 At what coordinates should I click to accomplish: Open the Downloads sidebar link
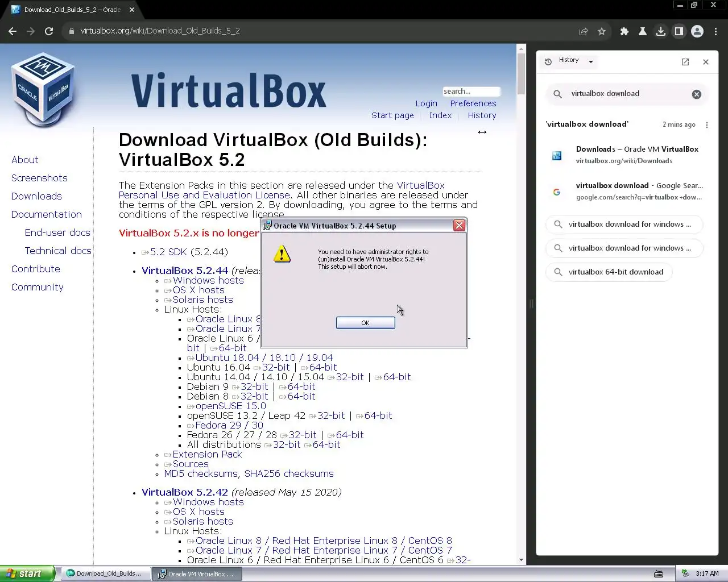(x=36, y=197)
